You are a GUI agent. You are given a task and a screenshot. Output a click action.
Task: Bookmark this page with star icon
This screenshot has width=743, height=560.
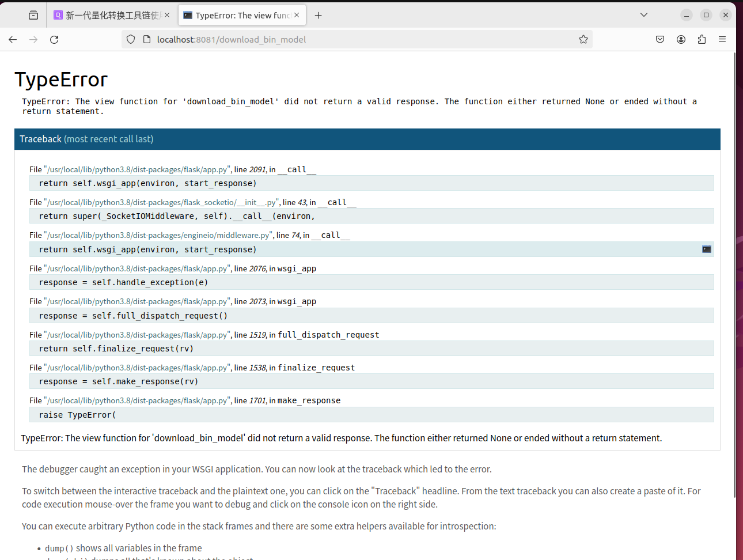(x=583, y=39)
